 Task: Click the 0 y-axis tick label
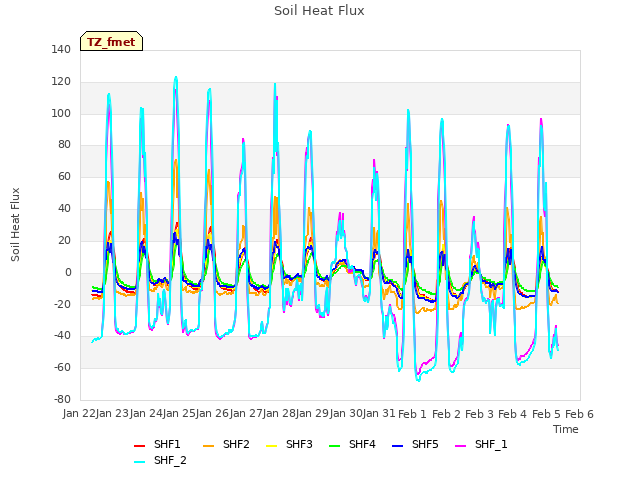coord(68,273)
